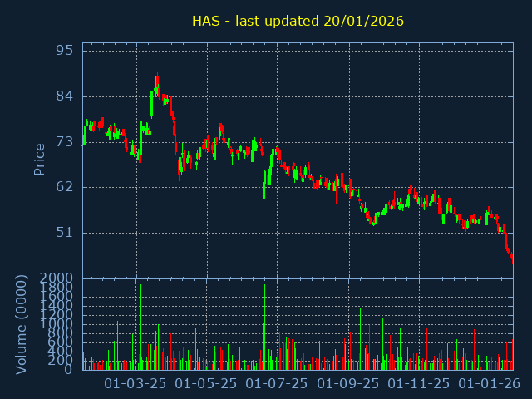
Task: Click the 0 volume tick label
Action: point(70,369)
